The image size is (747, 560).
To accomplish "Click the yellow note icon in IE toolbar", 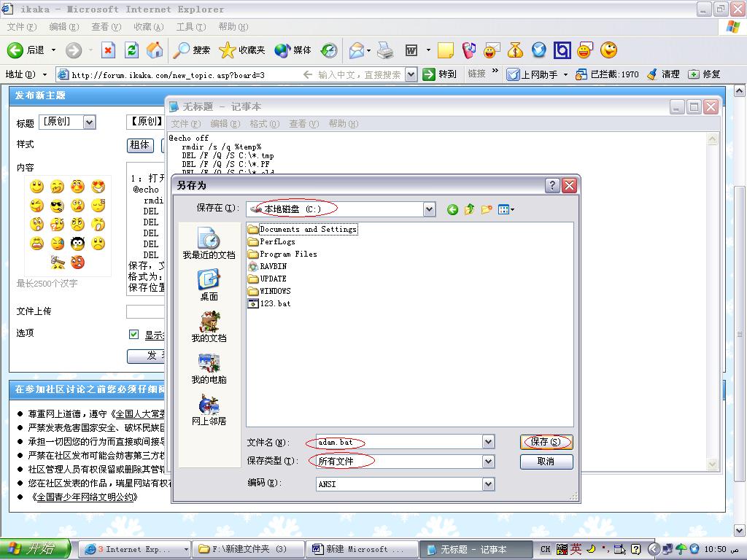I will coord(446,50).
